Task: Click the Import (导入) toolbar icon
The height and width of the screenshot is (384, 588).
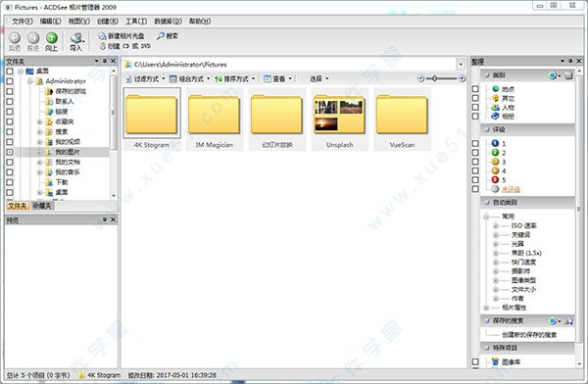Action: pyautogui.click(x=76, y=38)
